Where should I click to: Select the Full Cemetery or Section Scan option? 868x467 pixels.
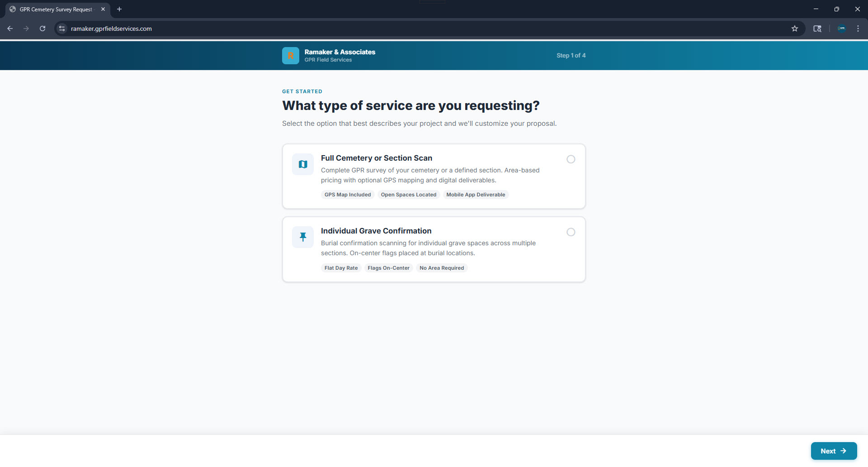571,159
